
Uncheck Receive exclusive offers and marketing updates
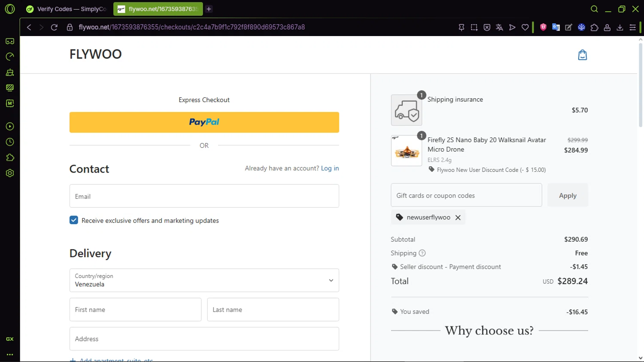point(74,220)
